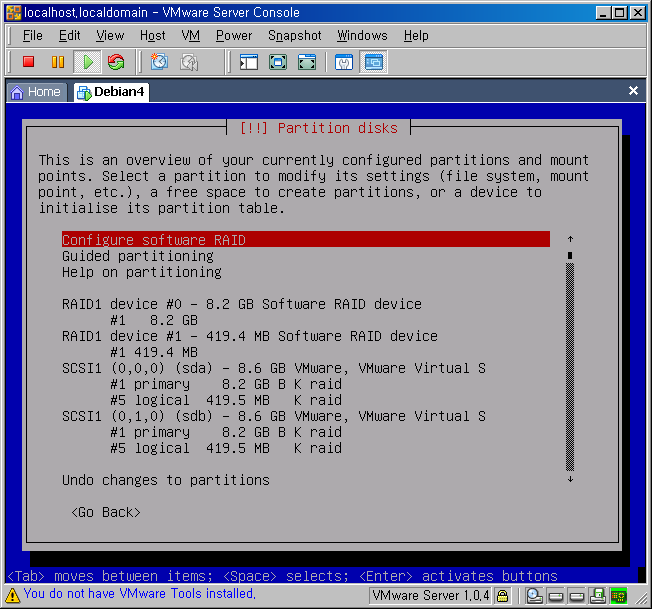652x609 pixels.
Task: Open the Snapshot menu
Action: pyautogui.click(x=294, y=35)
